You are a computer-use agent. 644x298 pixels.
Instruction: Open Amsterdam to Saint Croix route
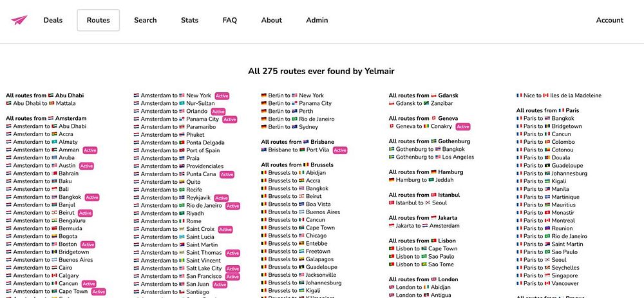tap(174, 229)
